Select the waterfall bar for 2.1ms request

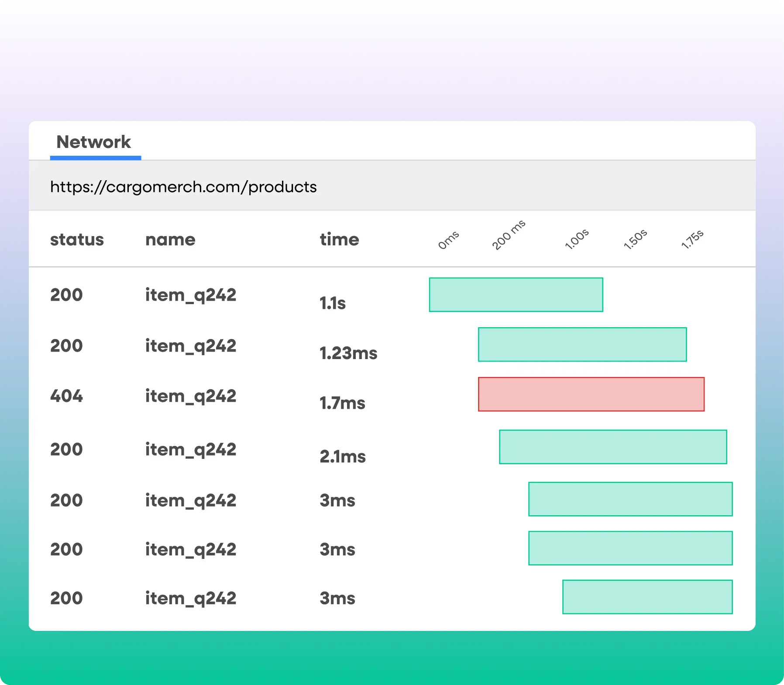613,447
